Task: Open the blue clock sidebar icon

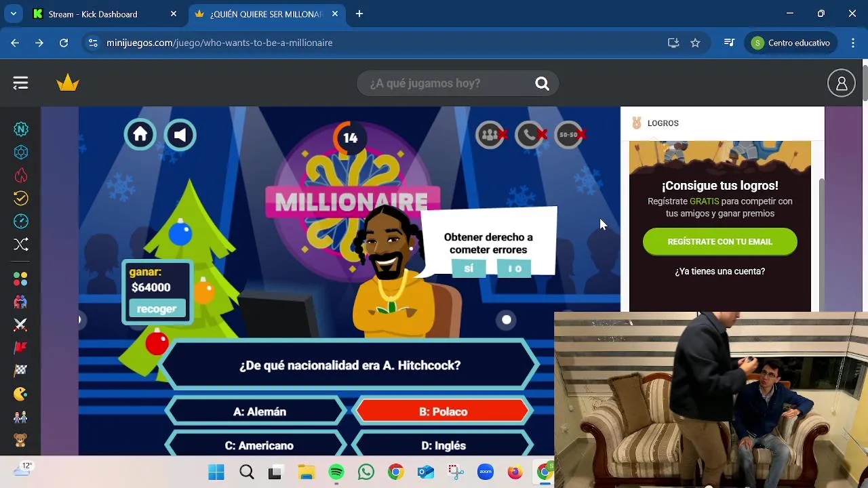Action: [21, 221]
